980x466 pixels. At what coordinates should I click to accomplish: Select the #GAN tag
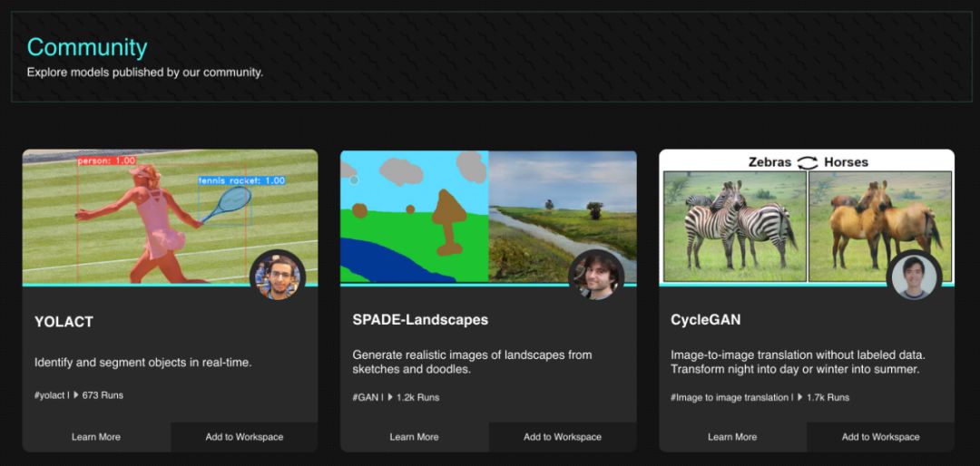click(x=366, y=397)
